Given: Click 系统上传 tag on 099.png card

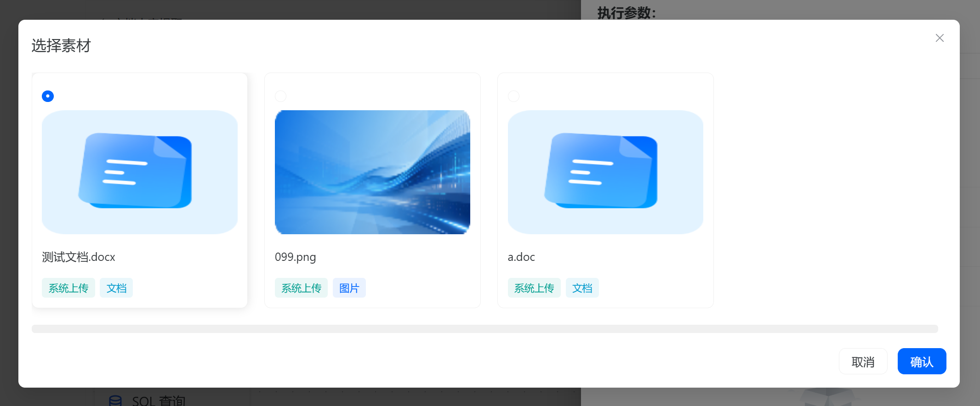Looking at the screenshot, I should click(301, 288).
